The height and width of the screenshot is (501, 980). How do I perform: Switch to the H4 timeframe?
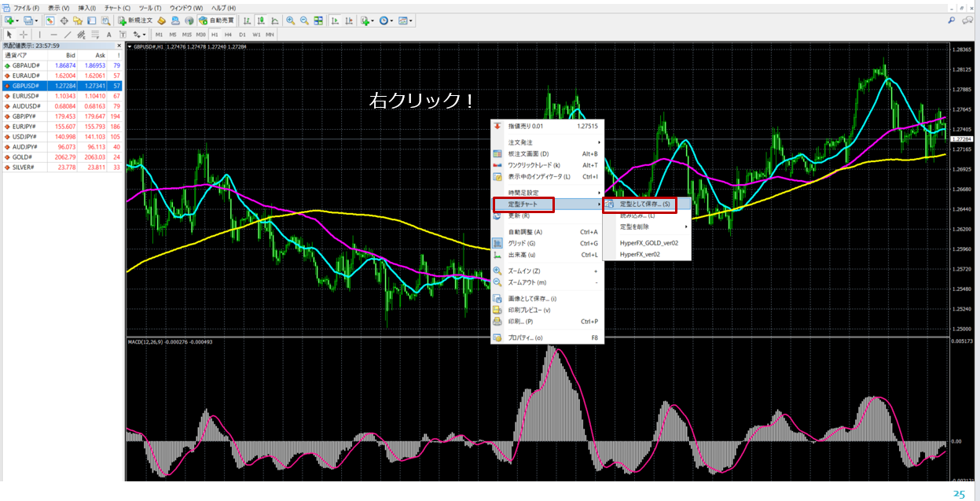pyautogui.click(x=228, y=35)
